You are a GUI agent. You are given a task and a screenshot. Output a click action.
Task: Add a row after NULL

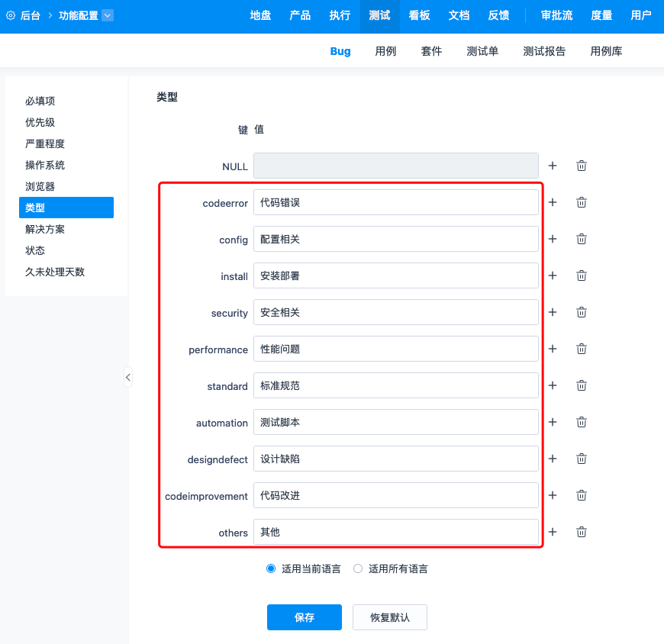click(x=553, y=166)
